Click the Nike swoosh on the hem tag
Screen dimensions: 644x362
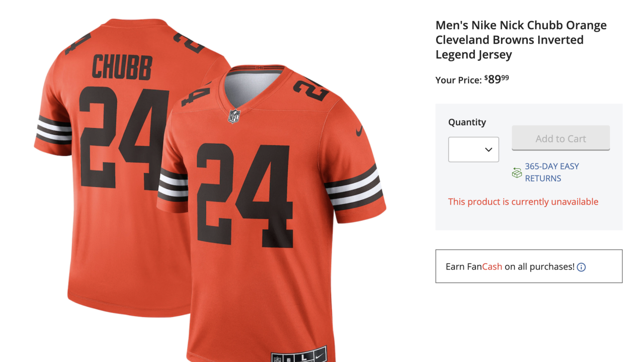[319, 357]
